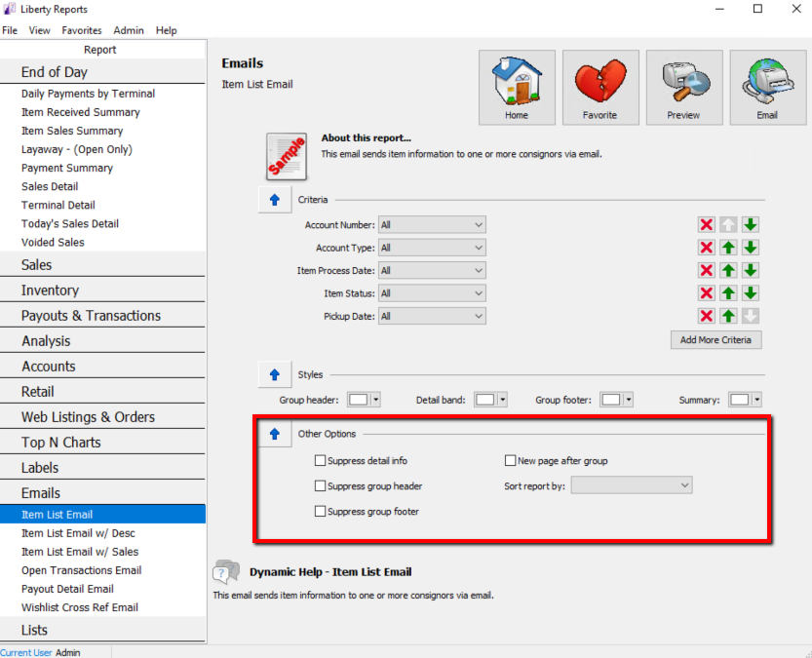This screenshot has height=658, width=812.
Task: Collapse the Styles section arrow
Action: click(275, 375)
